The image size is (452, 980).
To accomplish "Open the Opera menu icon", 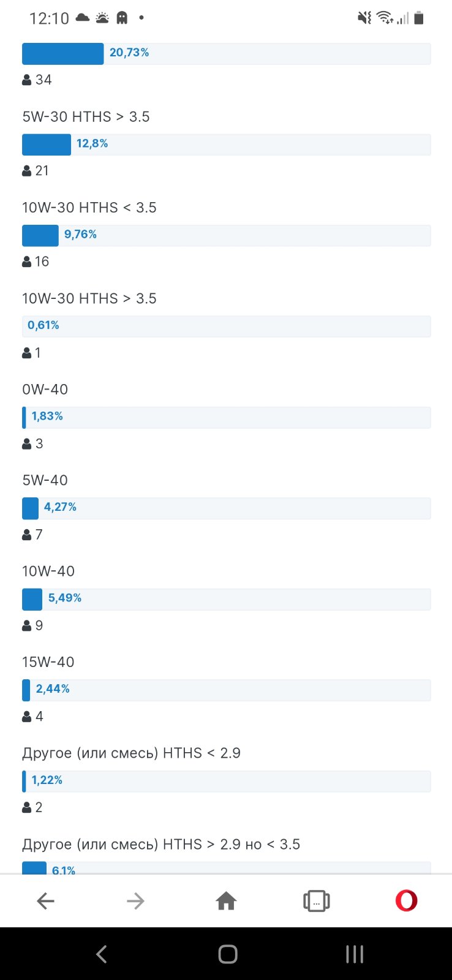I will [x=406, y=901].
